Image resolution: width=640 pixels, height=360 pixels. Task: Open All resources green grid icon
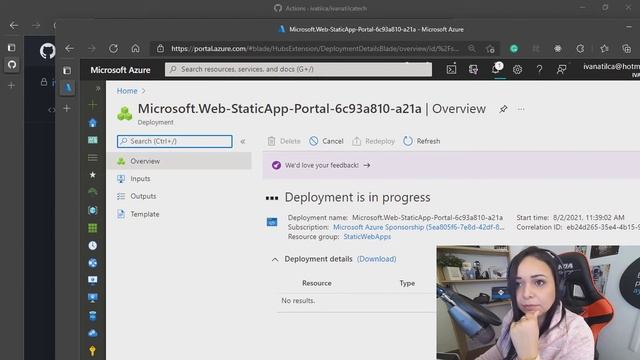93,228
